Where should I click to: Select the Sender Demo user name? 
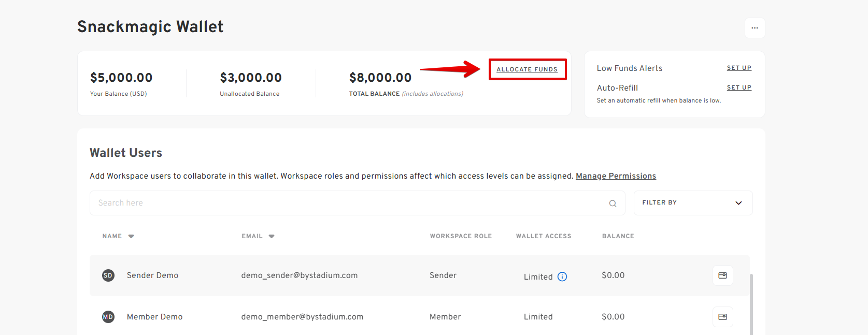pyautogui.click(x=152, y=275)
